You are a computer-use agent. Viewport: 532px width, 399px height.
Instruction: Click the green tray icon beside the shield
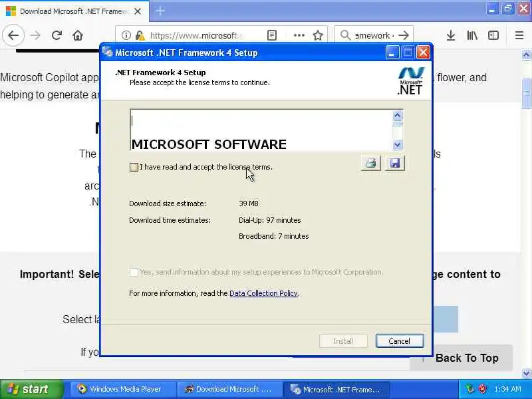point(470,389)
